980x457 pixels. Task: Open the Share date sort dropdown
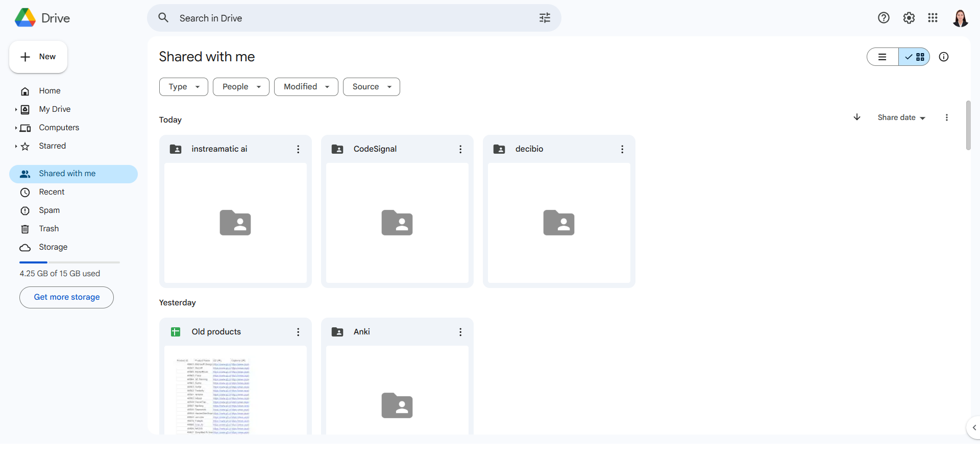point(901,117)
